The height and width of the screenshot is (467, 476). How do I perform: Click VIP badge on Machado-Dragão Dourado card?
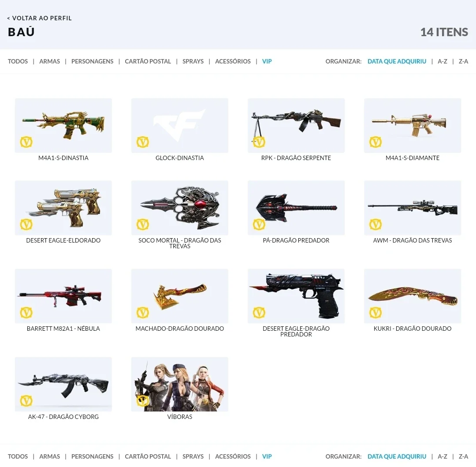(x=143, y=313)
